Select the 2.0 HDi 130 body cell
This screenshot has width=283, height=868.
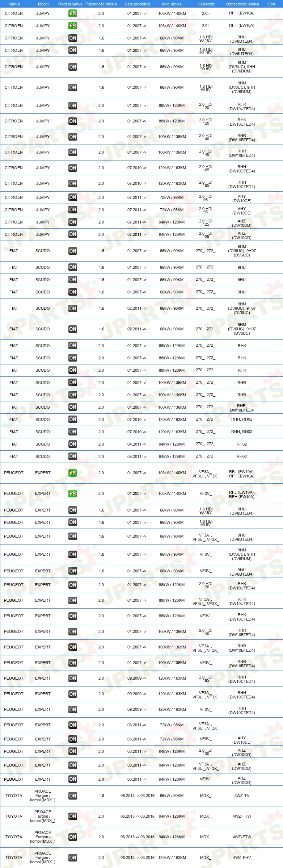[206, 751]
